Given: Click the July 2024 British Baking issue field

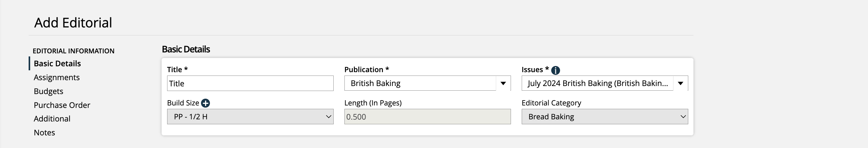Looking at the screenshot, I should 597,84.
